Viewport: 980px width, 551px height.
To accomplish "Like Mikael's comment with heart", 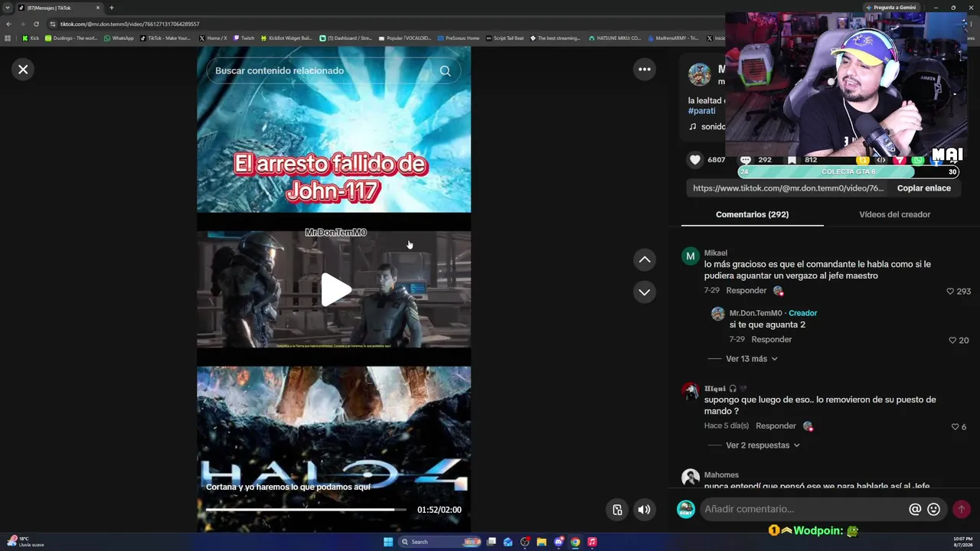I will point(950,292).
